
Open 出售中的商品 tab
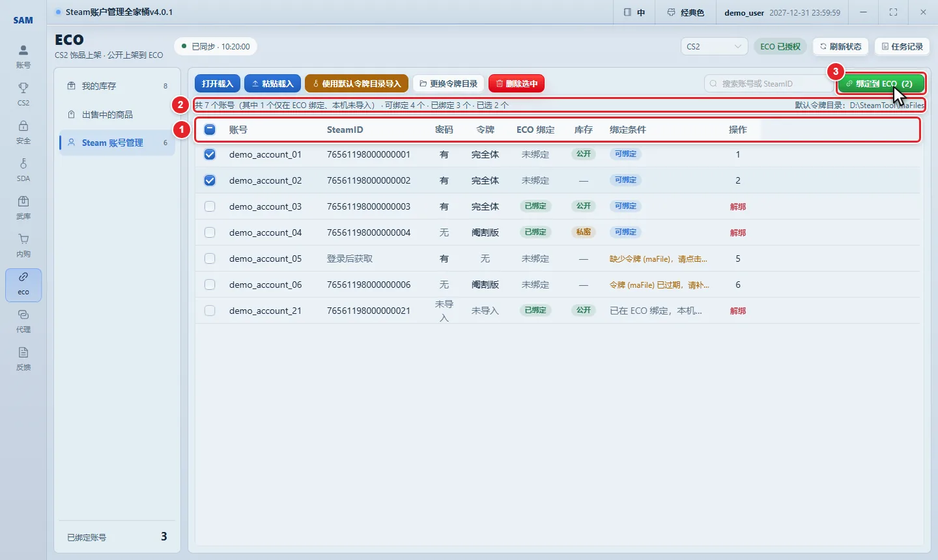coord(117,115)
